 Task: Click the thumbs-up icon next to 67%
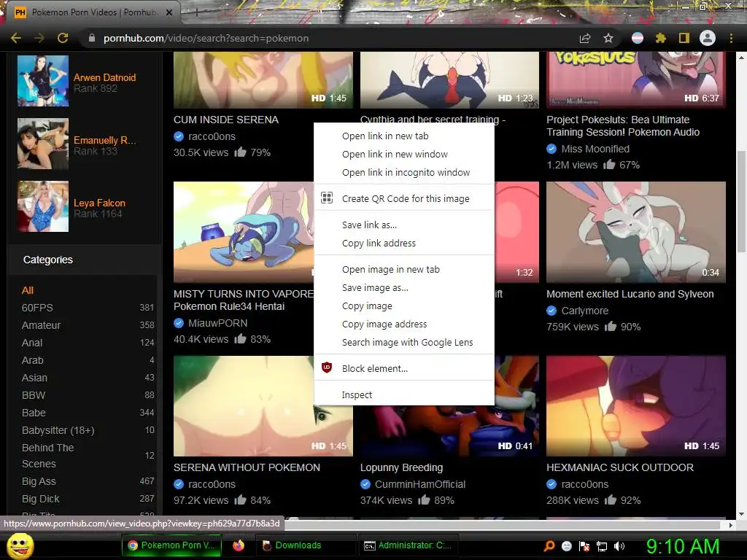pos(609,164)
